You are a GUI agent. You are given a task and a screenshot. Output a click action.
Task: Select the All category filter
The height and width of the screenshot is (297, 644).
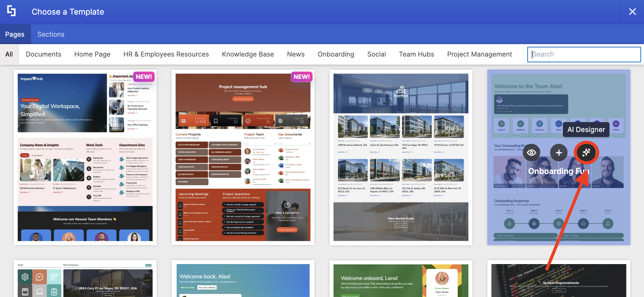coord(9,54)
